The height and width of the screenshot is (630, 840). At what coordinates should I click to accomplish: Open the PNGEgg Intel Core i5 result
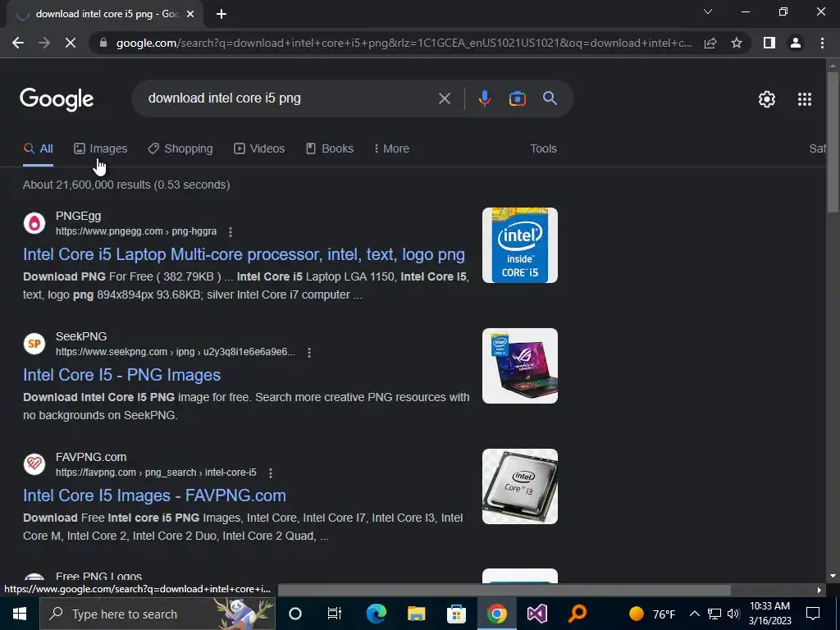244,254
